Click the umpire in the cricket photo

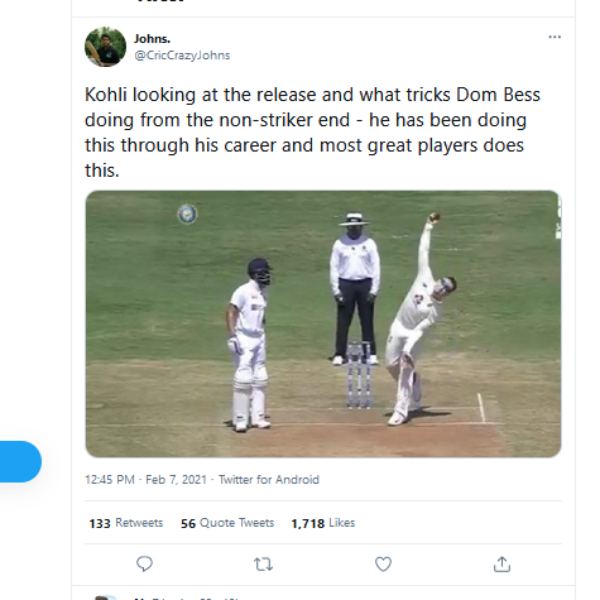pos(355,285)
